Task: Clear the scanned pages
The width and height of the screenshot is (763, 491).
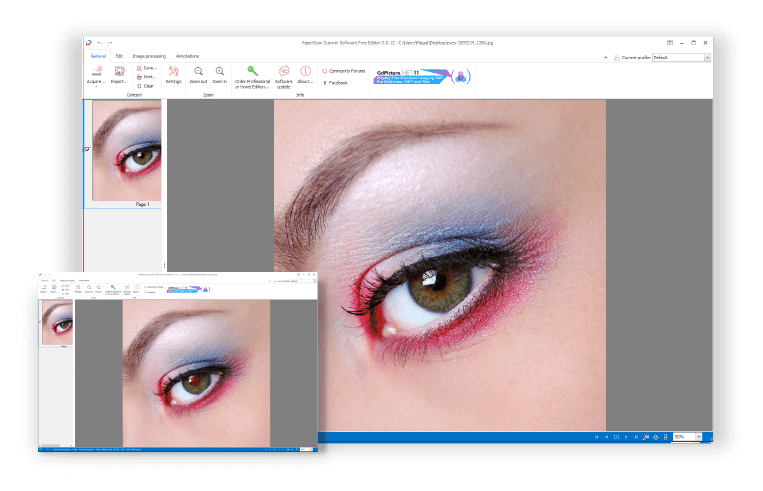Action: 147,86
